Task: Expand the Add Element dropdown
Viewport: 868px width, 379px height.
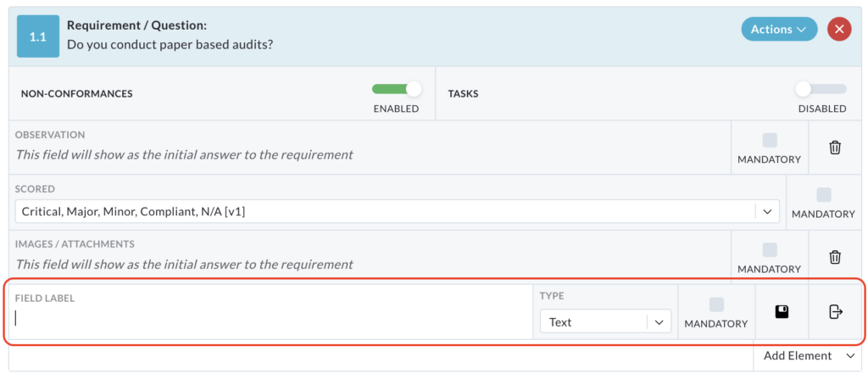Action: tap(808, 356)
